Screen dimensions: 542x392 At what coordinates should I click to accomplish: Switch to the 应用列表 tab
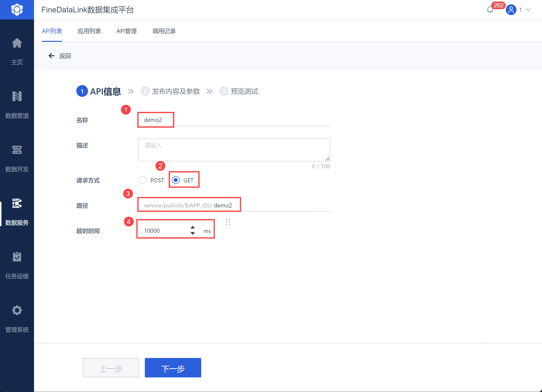pos(89,31)
